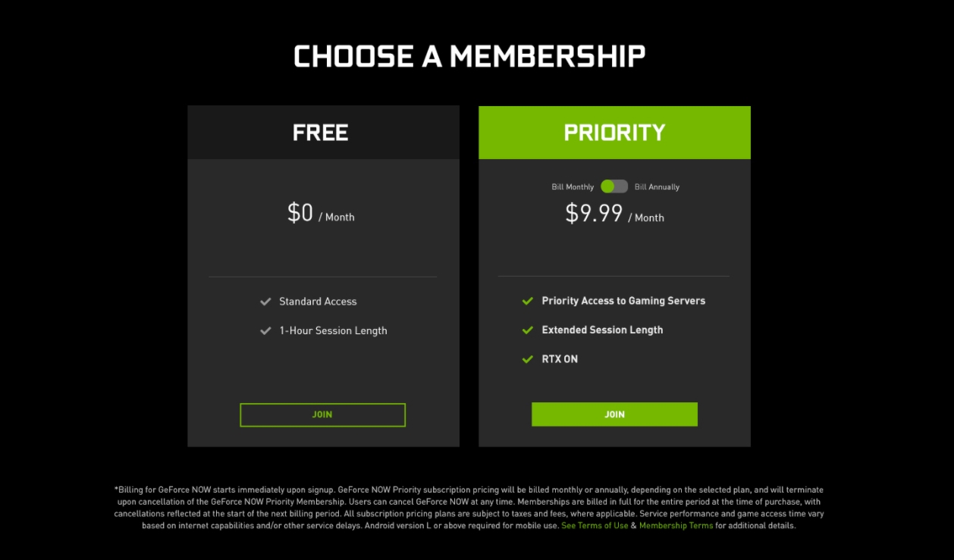Click the checkmark icon beside Standard Access

pyautogui.click(x=265, y=302)
